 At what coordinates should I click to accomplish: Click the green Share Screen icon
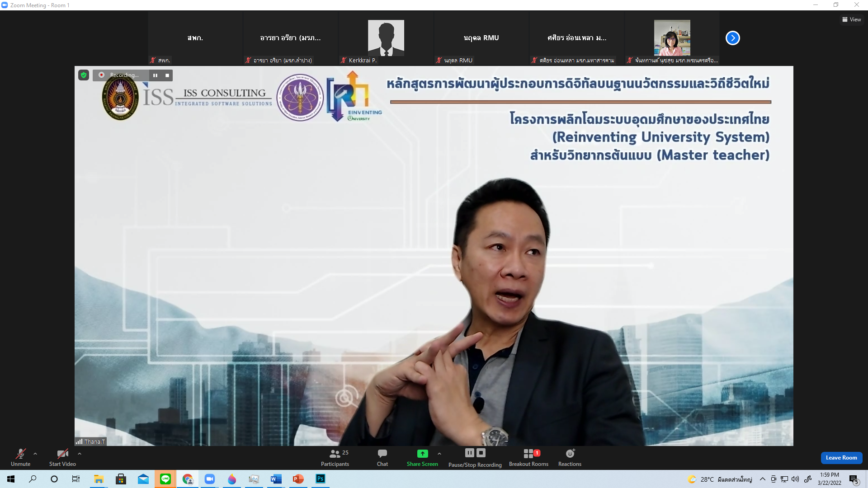pyautogui.click(x=422, y=453)
